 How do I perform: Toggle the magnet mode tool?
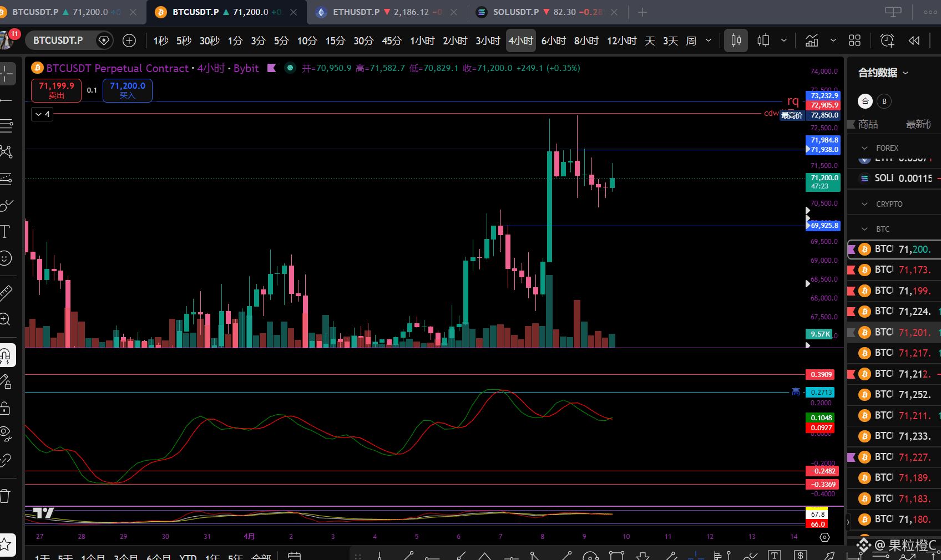[6, 355]
